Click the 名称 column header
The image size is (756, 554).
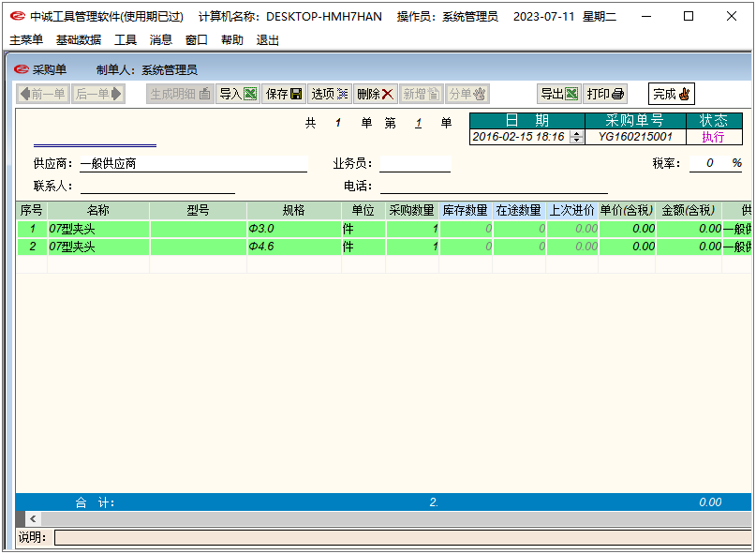click(98, 210)
